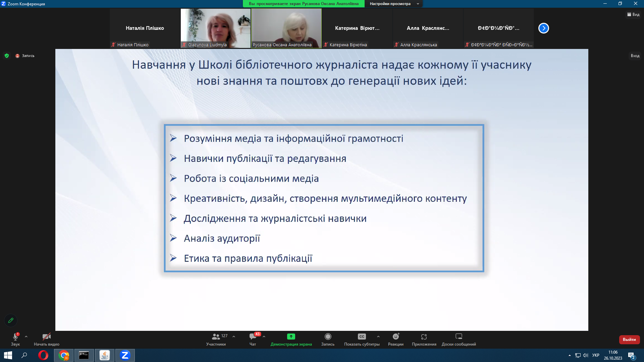Screen dimensions: 644x362
Task: Switch to the command prompt taskbar window
Action: pos(84,355)
